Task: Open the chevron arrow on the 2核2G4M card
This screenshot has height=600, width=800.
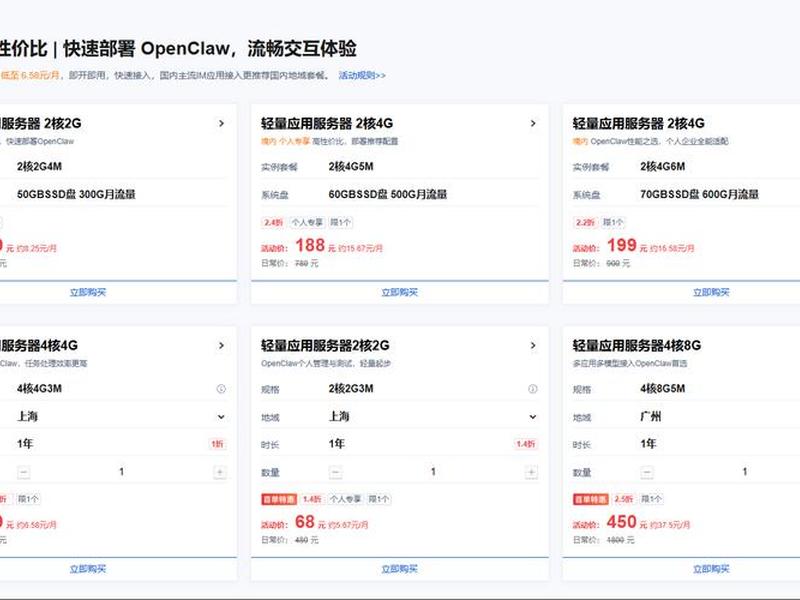Action: 221,123
